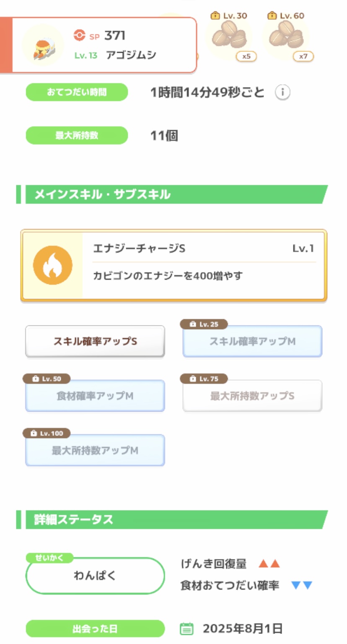Select the locked 食材確率アップM sub skill
Image resolution: width=347 pixels, height=644 pixels.
click(95, 396)
